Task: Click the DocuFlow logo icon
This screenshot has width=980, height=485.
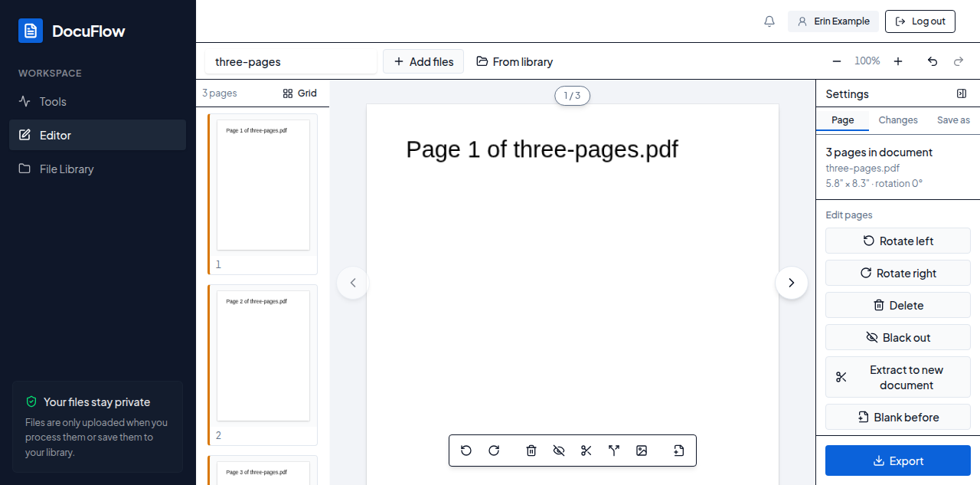Action: pyautogui.click(x=31, y=31)
